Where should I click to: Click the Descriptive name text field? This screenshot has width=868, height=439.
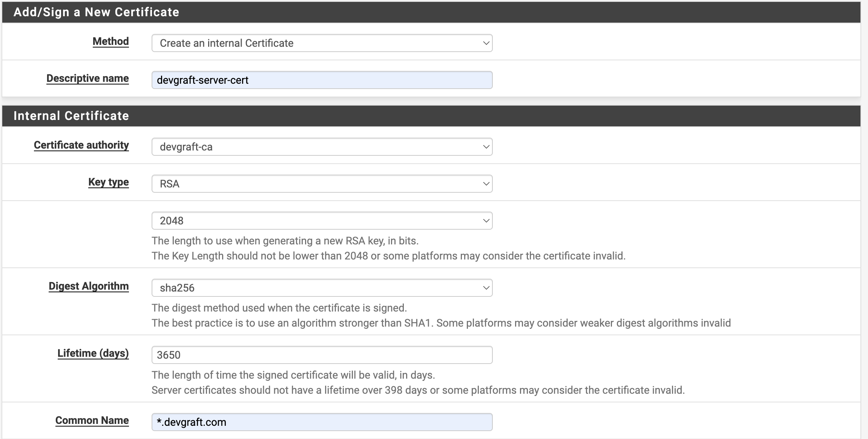point(322,80)
